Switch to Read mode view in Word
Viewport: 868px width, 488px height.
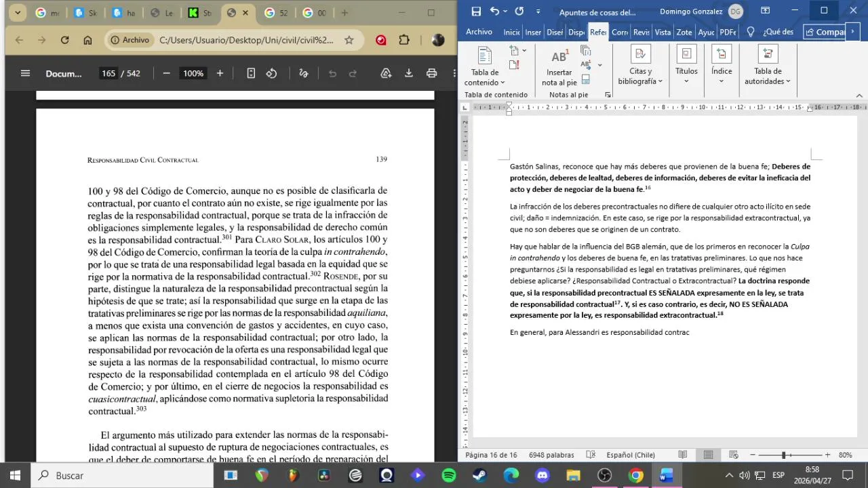[x=682, y=455]
